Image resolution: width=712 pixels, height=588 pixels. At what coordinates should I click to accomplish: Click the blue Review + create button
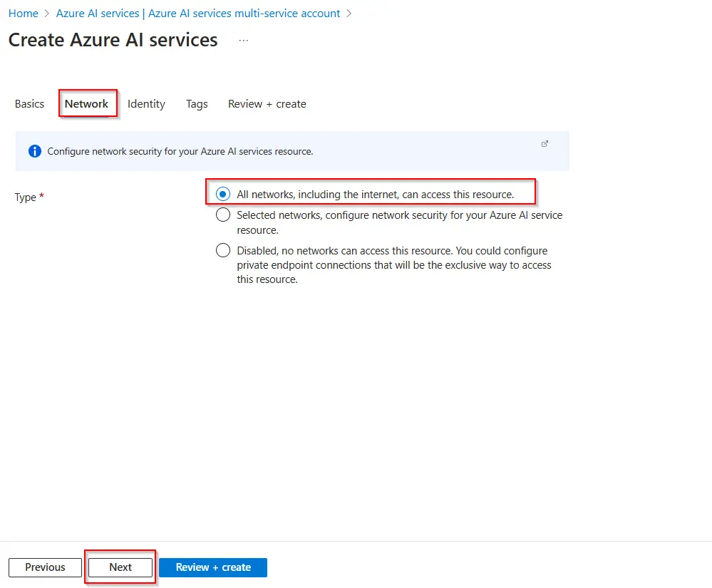[x=213, y=567]
